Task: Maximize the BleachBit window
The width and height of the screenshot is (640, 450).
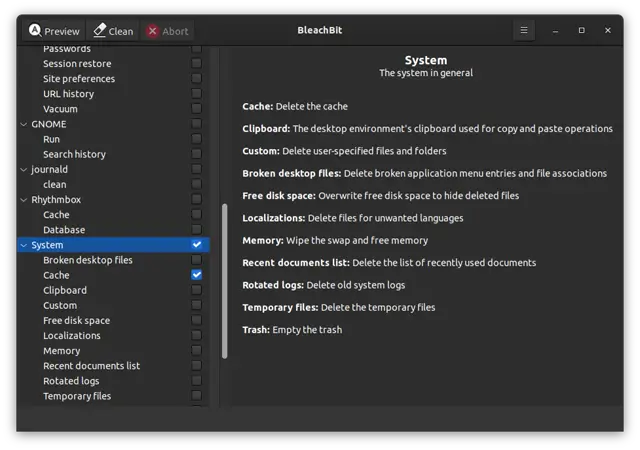Action: [x=582, y=30]
